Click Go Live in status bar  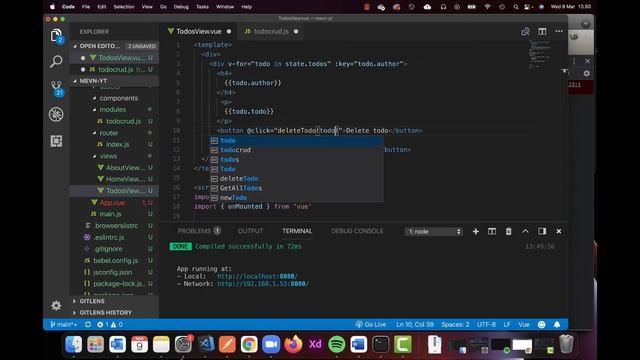(x=371, y=324)
